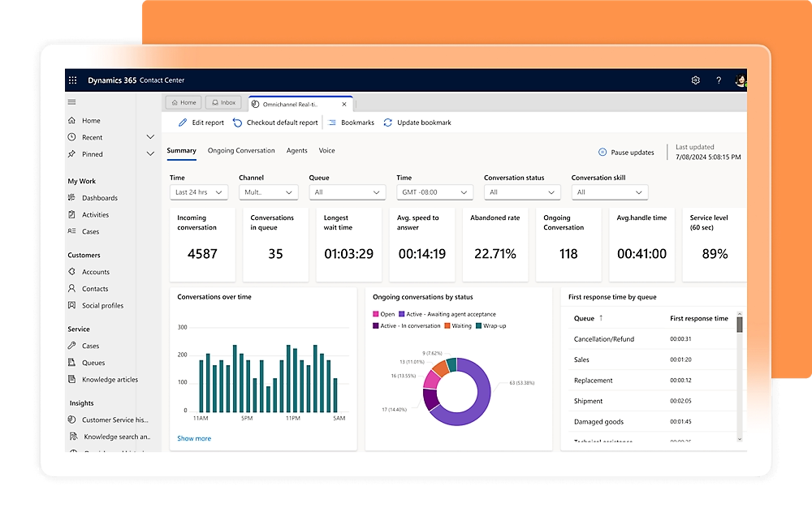Click the help question mark icon
Image resolution: width=812 pixels, height=521 pixels.
click(719, 80)
